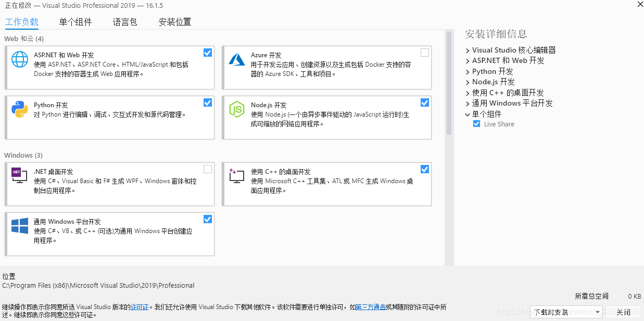Click the Web 和云 (4) group heading
Image resolution: width=644 pixels, height=321 pixels.
click(24, 39)
